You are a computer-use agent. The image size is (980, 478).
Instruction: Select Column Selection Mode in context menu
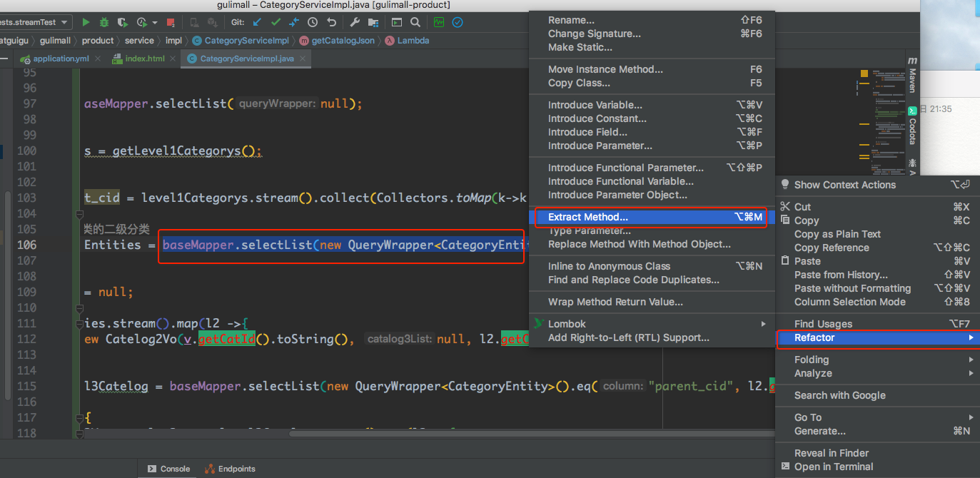coord(849,302)
